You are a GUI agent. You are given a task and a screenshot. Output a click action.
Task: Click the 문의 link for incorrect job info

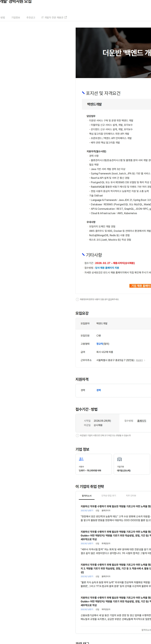tap(110, 299)
